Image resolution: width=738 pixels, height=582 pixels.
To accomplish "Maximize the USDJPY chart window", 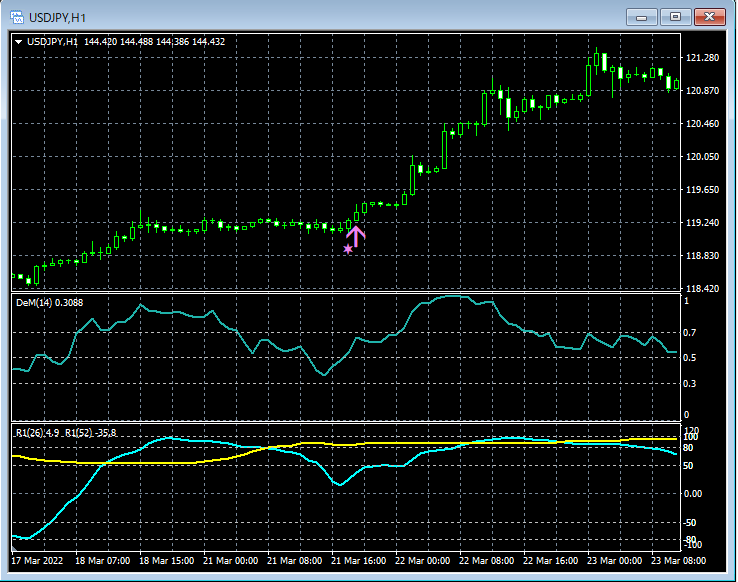I will pyautogui.click(x=676, y=16).
